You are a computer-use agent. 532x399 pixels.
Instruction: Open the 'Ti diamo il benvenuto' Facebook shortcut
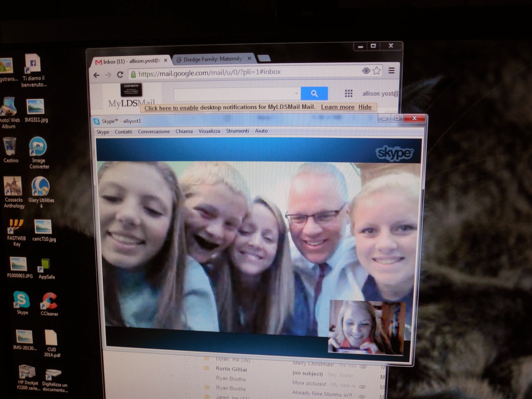click(34, 70)
